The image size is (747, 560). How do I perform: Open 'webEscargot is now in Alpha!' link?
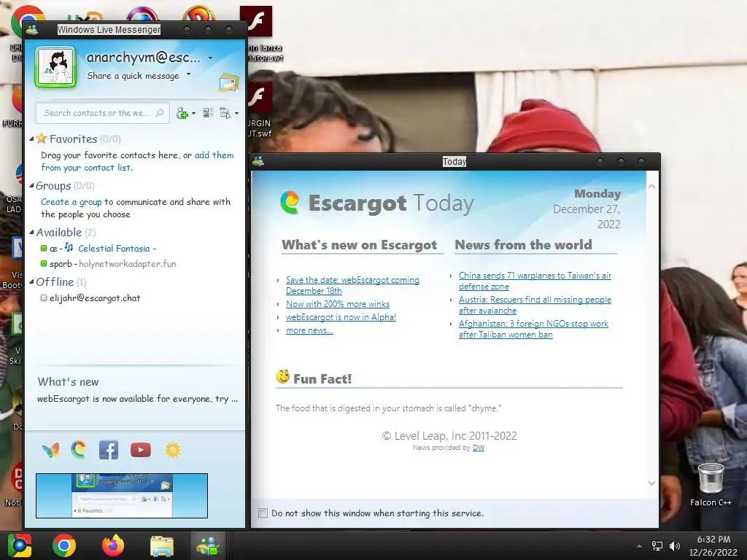341,317
